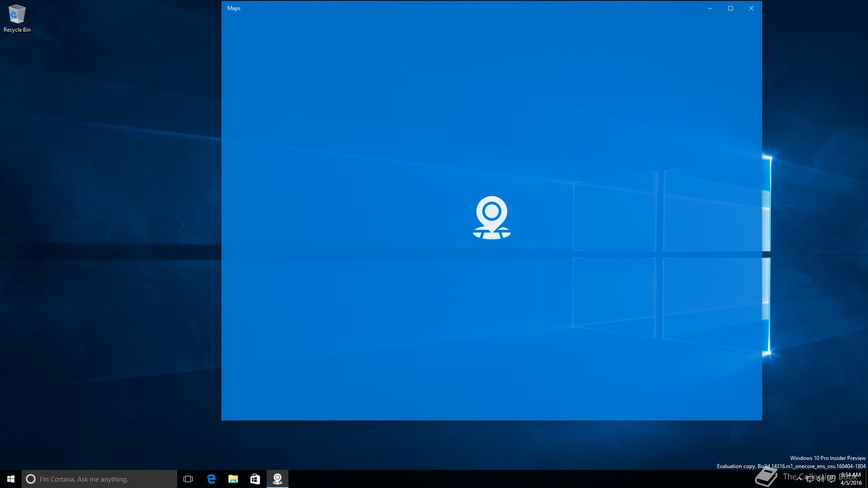Screen dimensions: 868x488
Task: Click the Cortana Ask me anything box
Action: (99, 479)
